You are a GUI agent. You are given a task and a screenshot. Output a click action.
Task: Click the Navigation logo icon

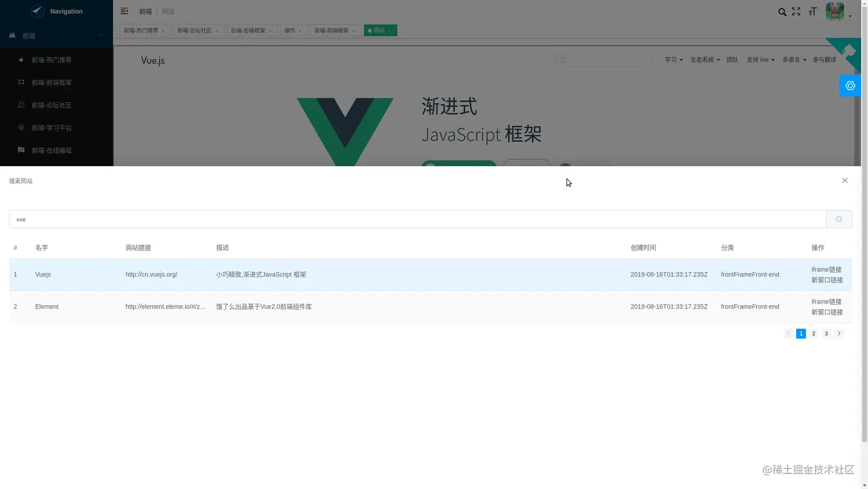(x=37, y=11)
